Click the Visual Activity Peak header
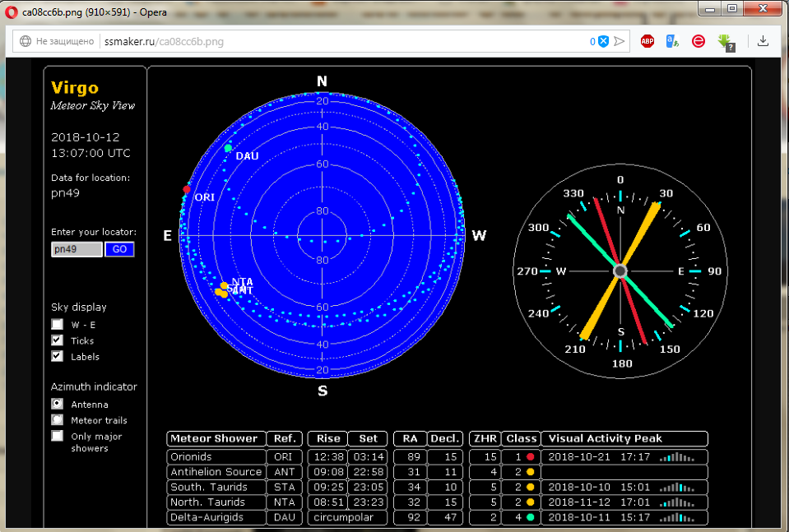The width and height of the screenshot is (789, 532). coord(624,438)
